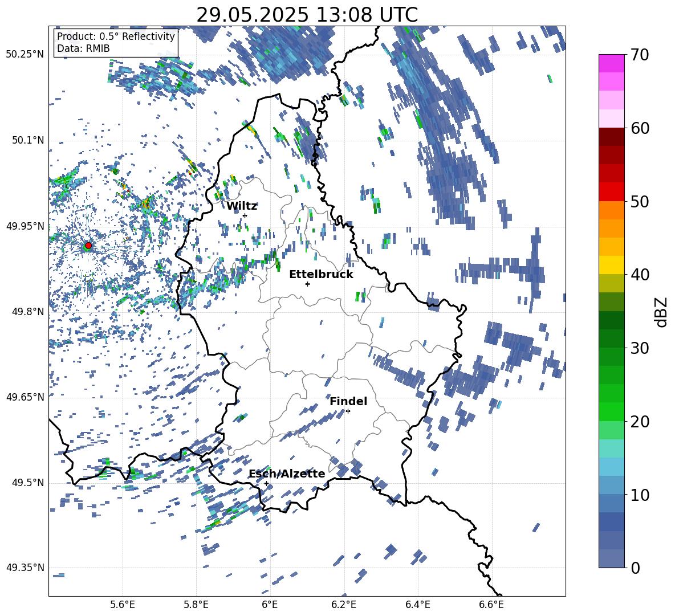The width and height of the screenshot is (675, 616).
Task: Click the Ettelbruck city label
Action: point(321,275)
